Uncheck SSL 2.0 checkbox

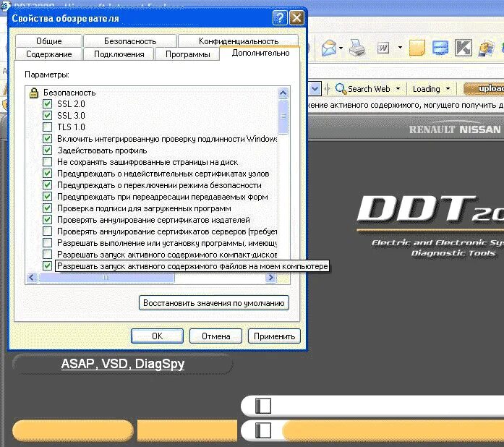click(47, 104)
